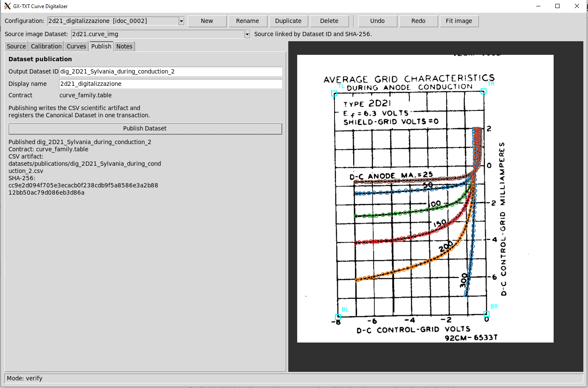Duplicate the current configuration
Image resolution: width=588 pixels, height=388 pixels.
[289, 21]
